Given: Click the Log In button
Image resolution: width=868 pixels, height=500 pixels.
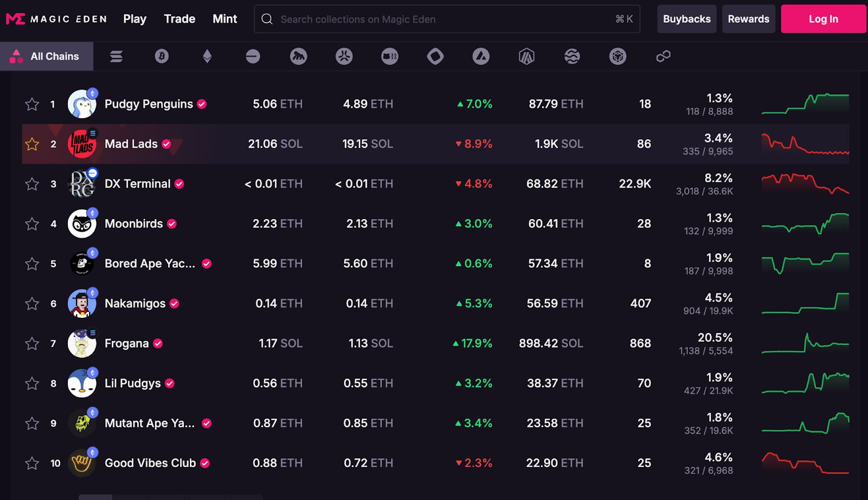Looking at the screenshot, I should (x=824, y=19).
